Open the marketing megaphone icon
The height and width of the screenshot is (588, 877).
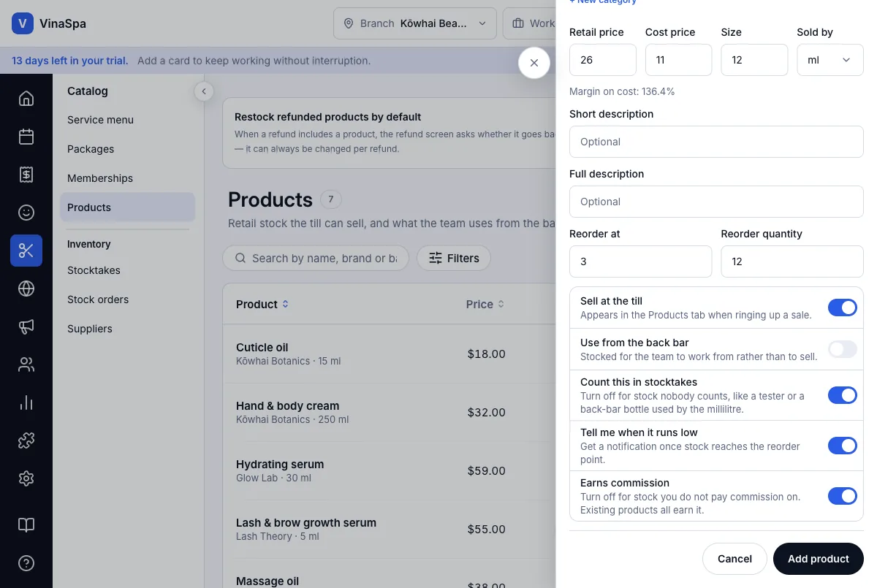click(x=26, y=327)
